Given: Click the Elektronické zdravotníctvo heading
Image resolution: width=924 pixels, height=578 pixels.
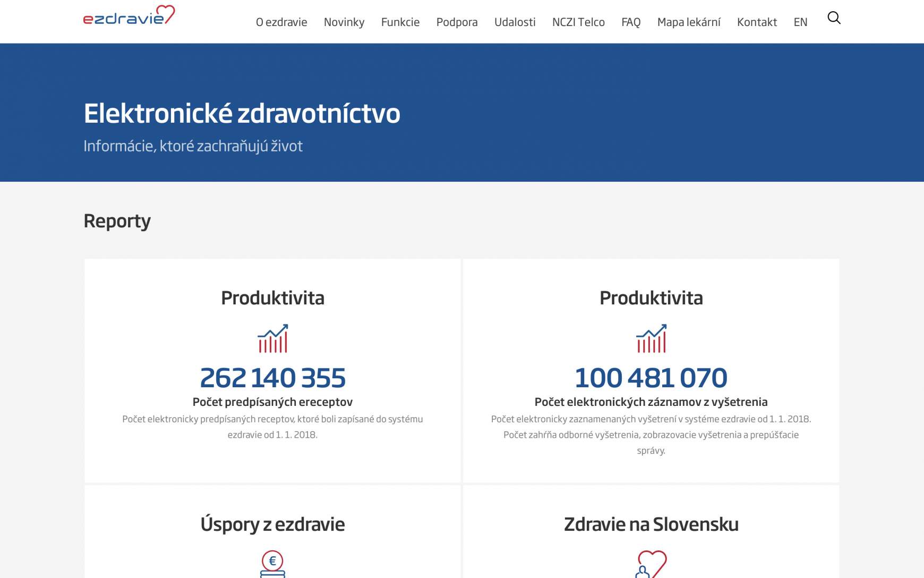Looking at the screenshot, I should click(x=242, y=113).
